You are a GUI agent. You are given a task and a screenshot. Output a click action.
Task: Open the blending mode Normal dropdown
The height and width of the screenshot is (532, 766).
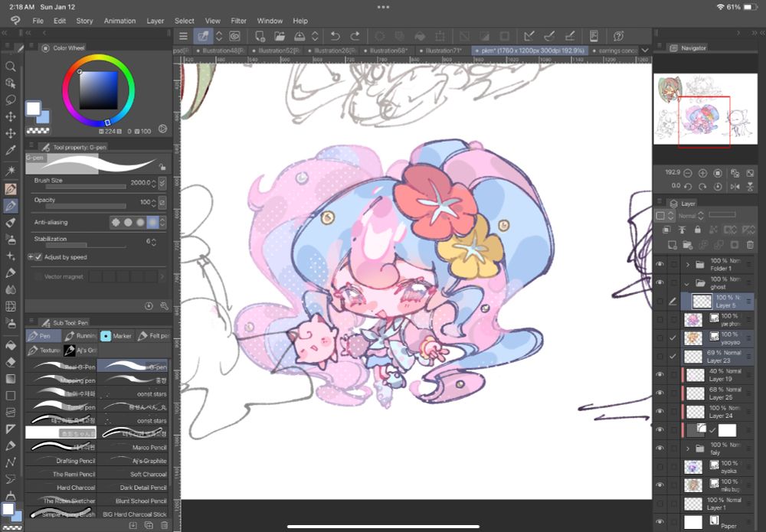(x=691, y=215)
